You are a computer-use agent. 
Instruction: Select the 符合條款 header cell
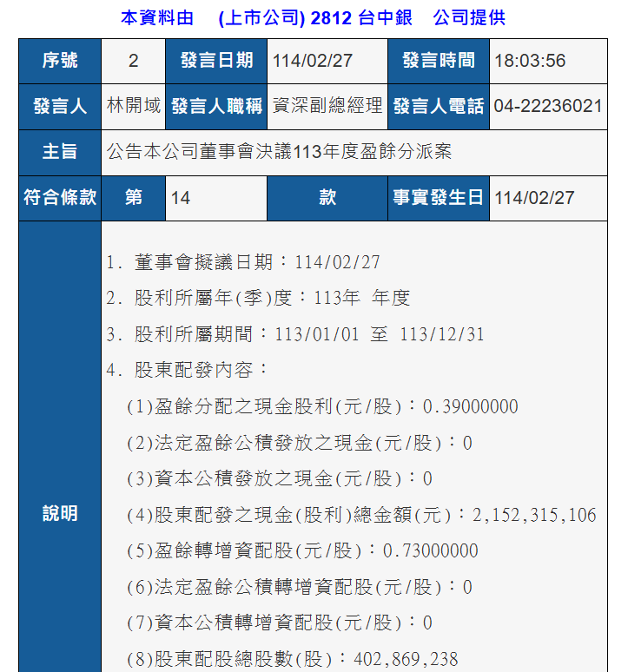60,198
